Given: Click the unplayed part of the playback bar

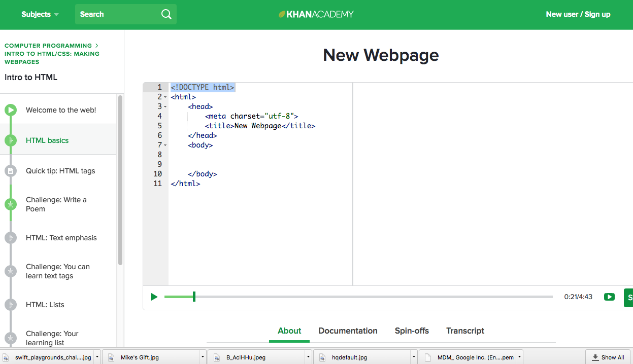Looking at the screenshot, I should pos(374,297).
